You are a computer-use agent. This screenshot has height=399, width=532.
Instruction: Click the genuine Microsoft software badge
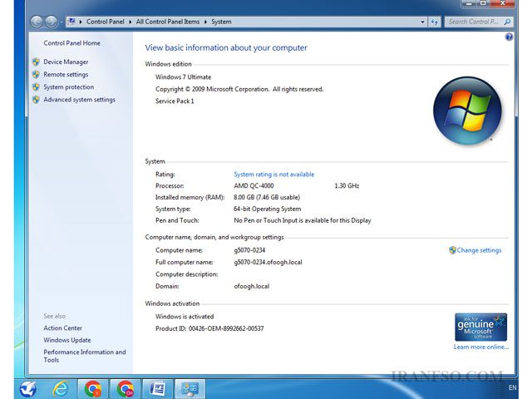coord(480,327)
